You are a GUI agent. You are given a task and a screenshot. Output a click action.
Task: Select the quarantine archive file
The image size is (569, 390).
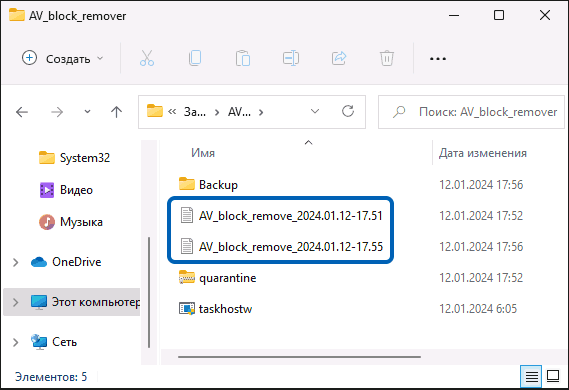tap(228, 278)
